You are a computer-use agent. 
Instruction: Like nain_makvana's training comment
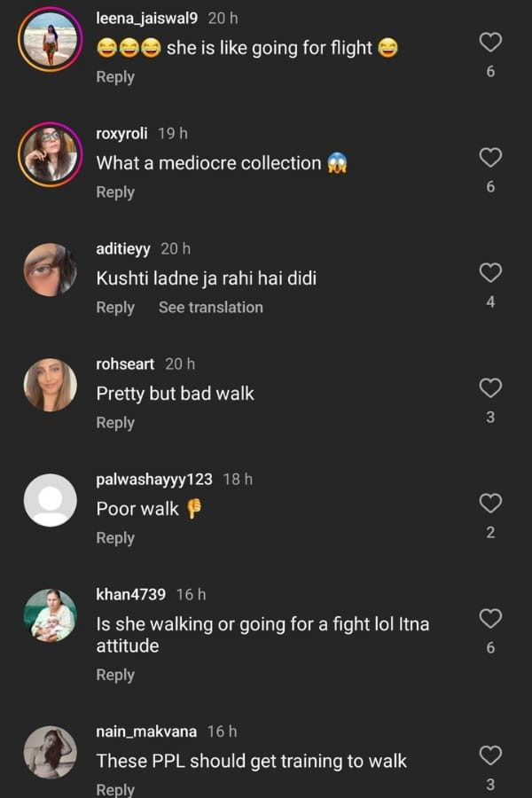click(490, 755)
